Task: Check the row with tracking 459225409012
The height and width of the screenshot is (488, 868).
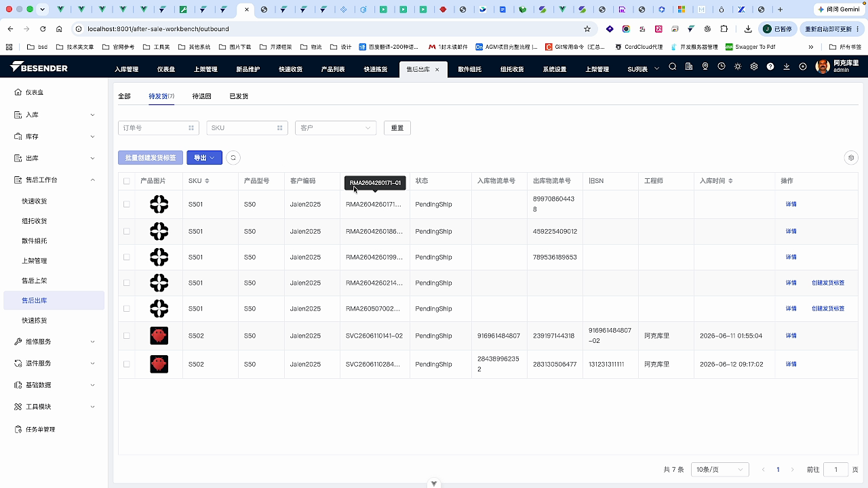Action: click(x=126, y=231)
